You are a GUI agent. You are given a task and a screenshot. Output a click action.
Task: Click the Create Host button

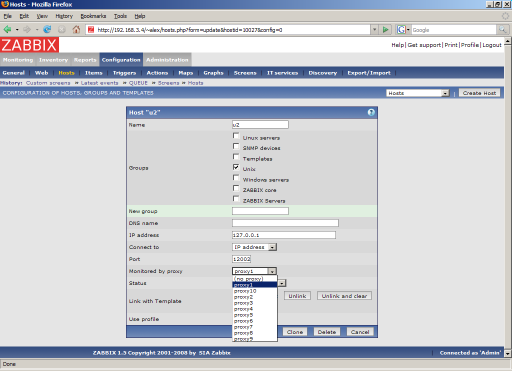[x=479, y=93]
